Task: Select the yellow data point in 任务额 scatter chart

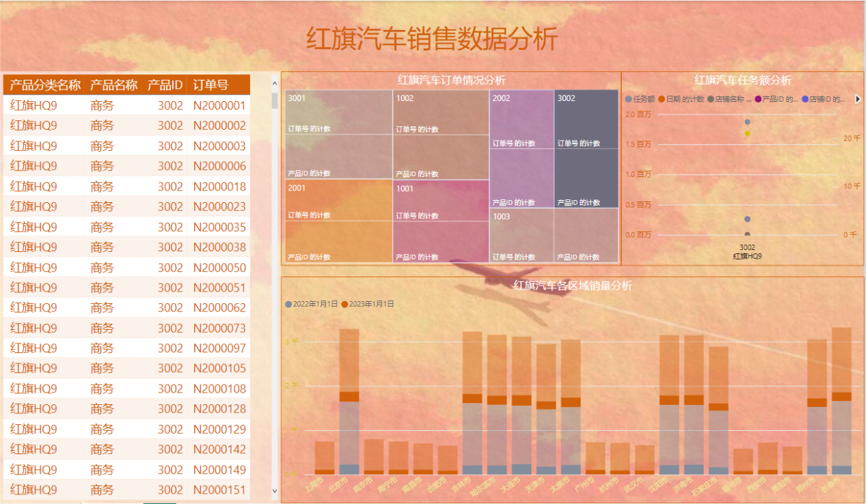Action: point(748,133)
